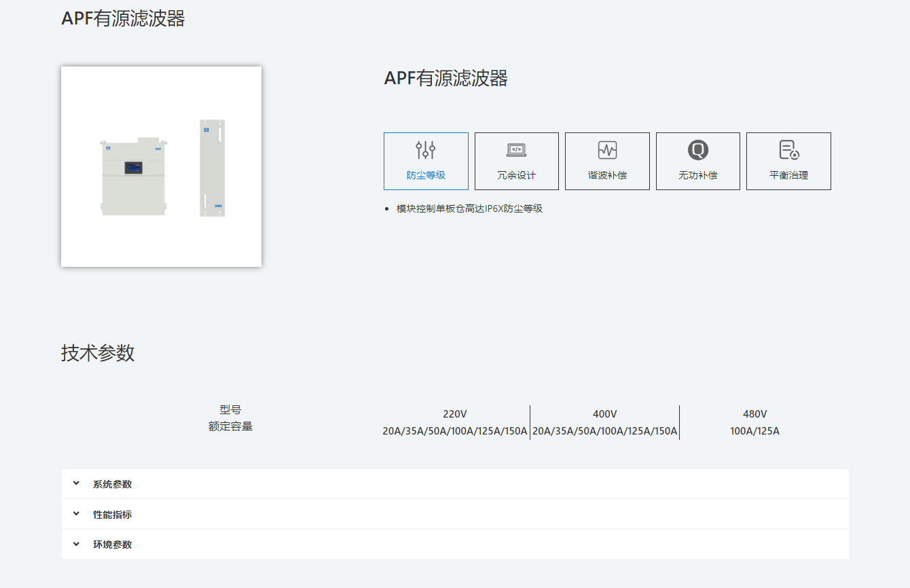Screen dimensions: 910x588
Task: Click the laptop code icon above 冗余设计
Action: 516,150
